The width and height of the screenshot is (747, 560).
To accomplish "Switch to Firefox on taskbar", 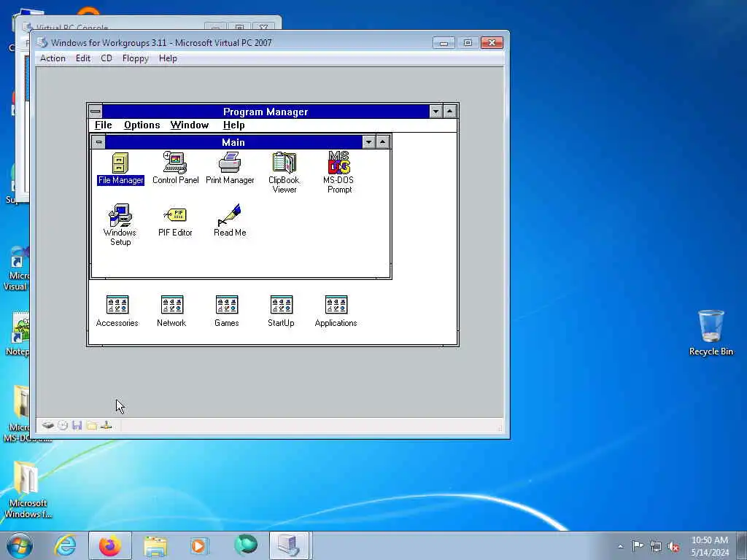I will [x=110, y=545].
